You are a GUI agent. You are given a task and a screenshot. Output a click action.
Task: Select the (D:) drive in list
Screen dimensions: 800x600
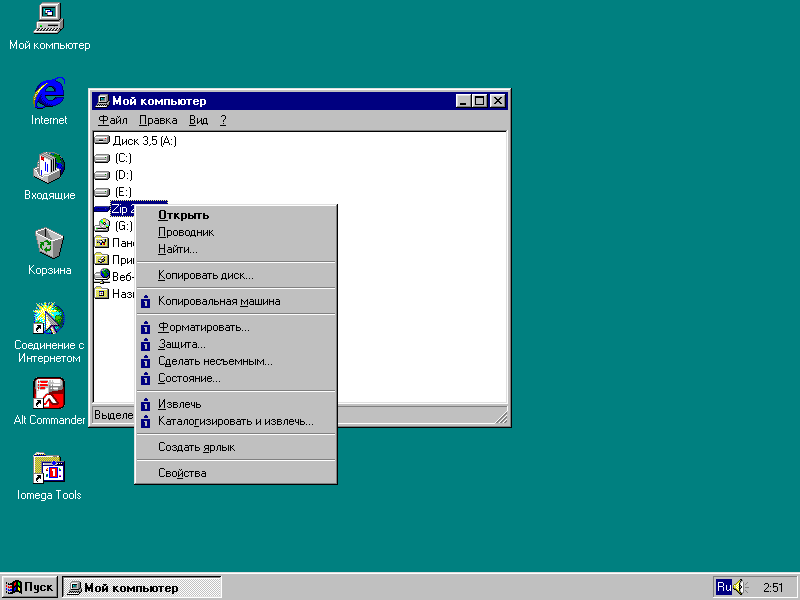tap(123, 175)
